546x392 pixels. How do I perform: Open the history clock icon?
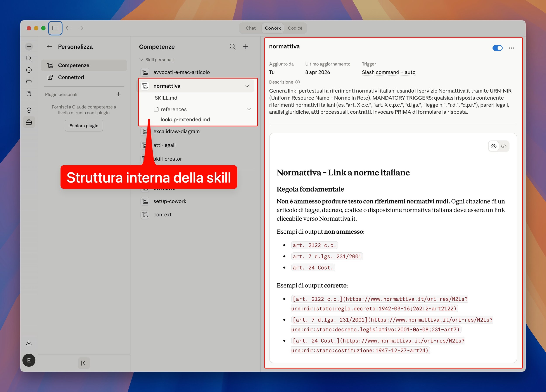29,70
